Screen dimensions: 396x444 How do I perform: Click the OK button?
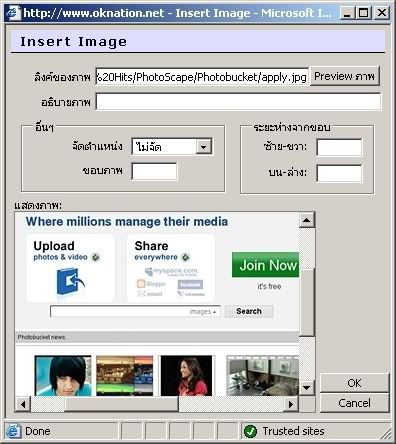(x=354, y=383)
